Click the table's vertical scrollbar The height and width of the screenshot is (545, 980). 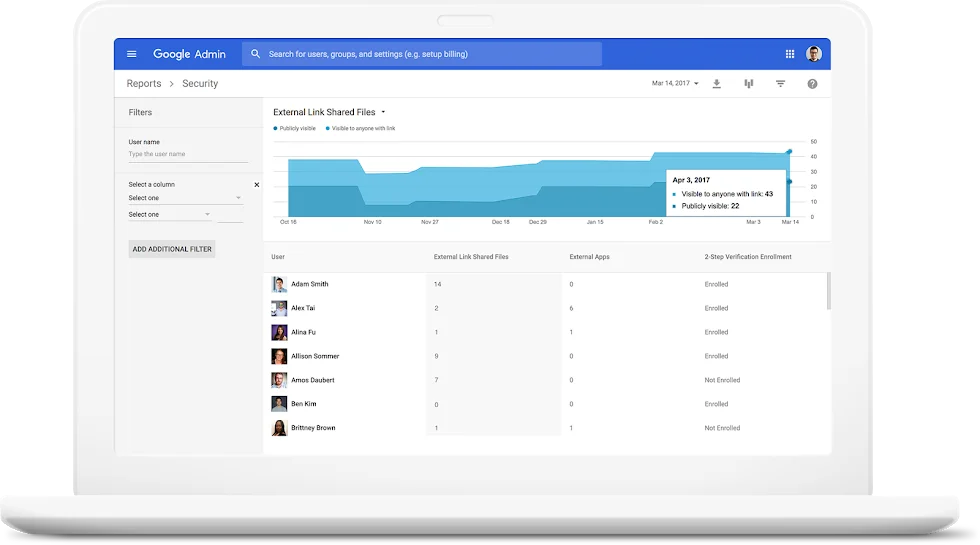click(828, 292)
